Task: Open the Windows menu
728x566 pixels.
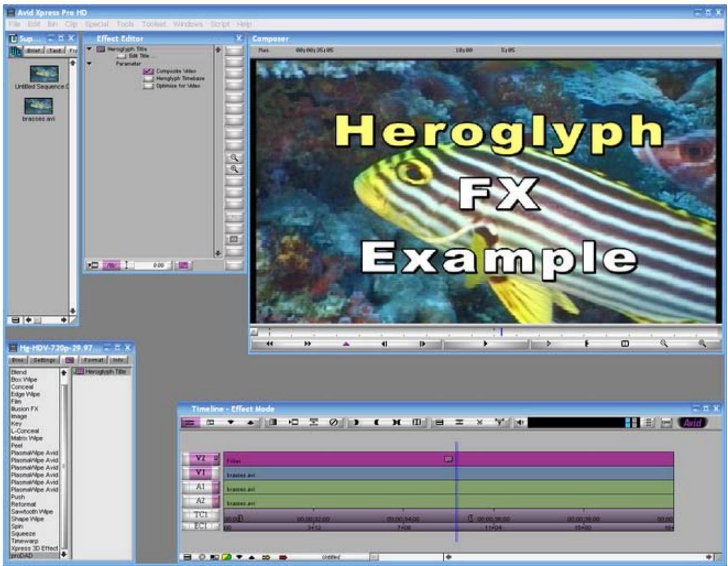Action: (x=188, y=24)
